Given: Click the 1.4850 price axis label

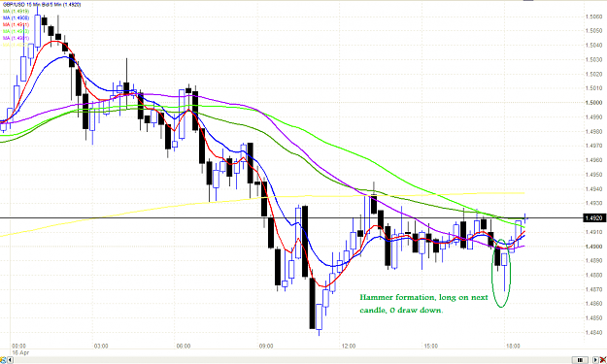Looking at the screenshot, I should (x=593, y=318).
